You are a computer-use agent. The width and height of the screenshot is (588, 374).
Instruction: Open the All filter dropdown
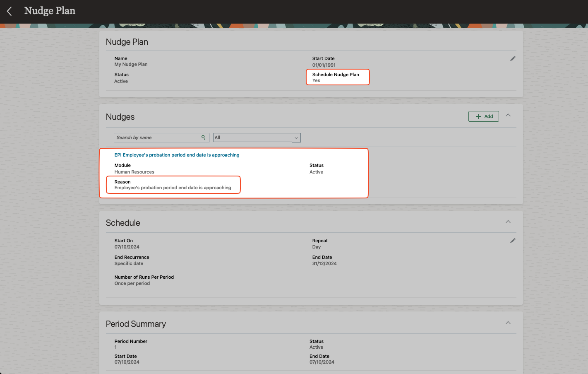click(257, 138)
